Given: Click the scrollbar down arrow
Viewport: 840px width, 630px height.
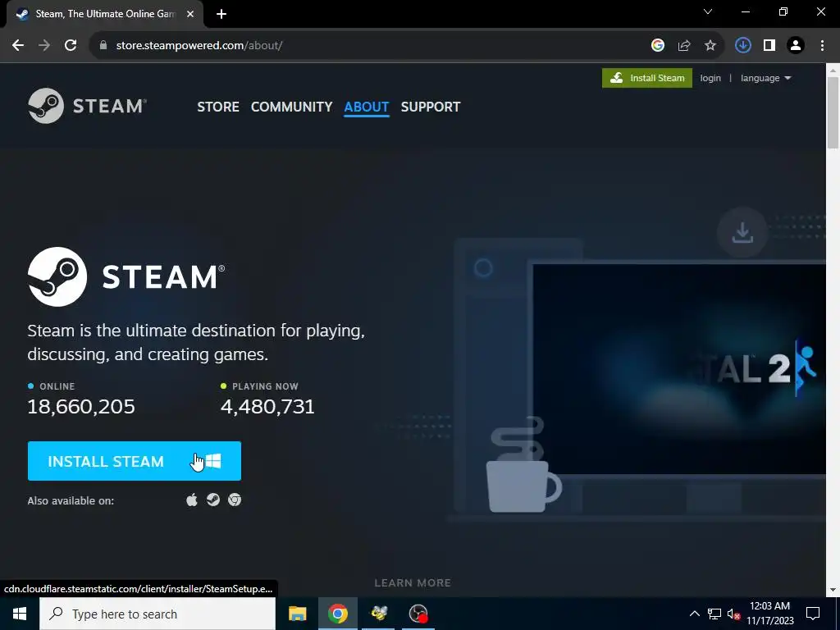Looking at the screenshot, I should 833,591.
